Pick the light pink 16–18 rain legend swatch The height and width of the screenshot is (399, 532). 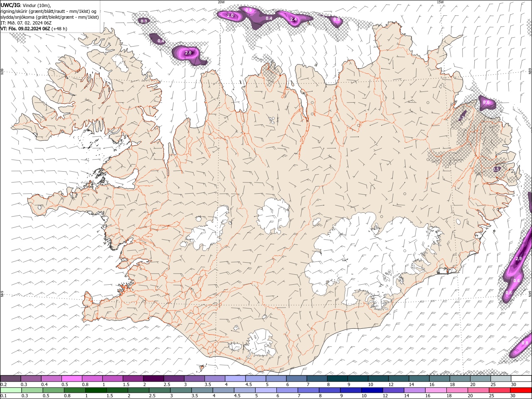(x=436, y=390)
